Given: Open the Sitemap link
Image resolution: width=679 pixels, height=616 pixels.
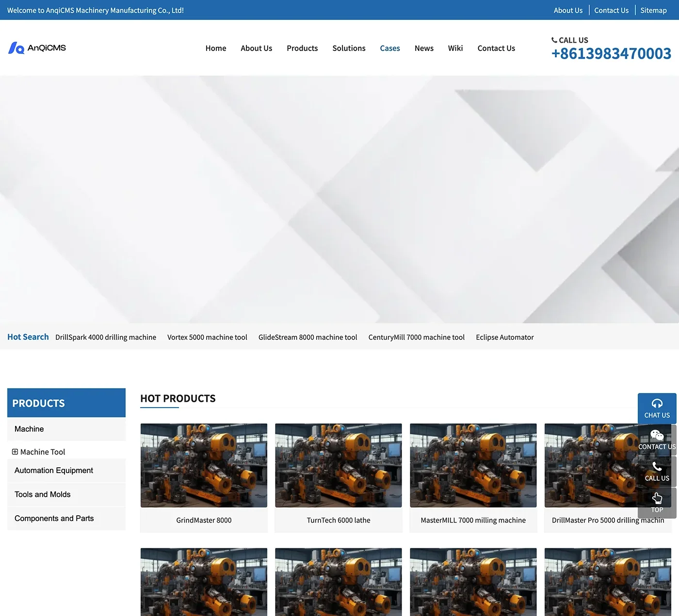Looking at the screenshot, I should pyautogui.click(x=653, y=10).
